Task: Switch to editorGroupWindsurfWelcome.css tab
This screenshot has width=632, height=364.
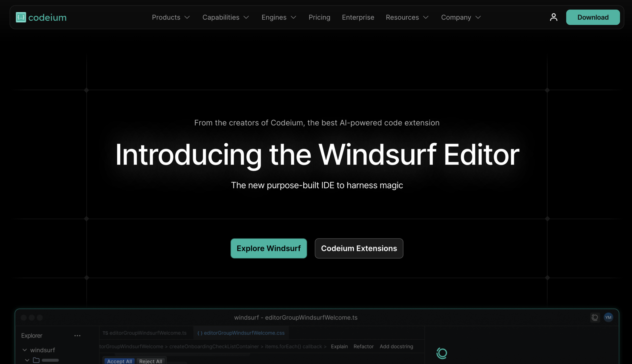Action: click(241, 333)
